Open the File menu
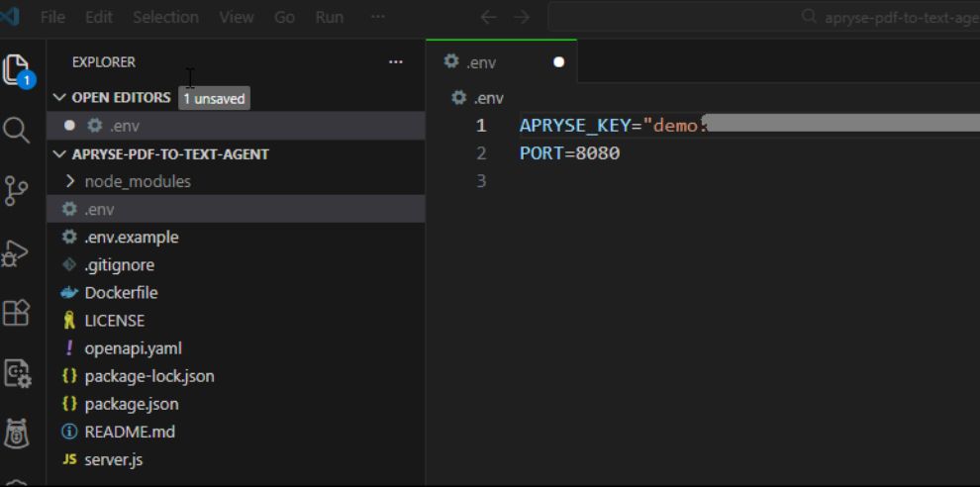 point(52,17)
